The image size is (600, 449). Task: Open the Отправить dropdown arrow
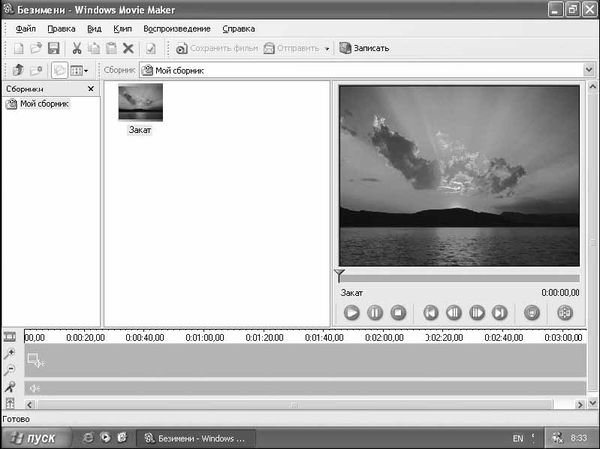click(x=327, y=48)
